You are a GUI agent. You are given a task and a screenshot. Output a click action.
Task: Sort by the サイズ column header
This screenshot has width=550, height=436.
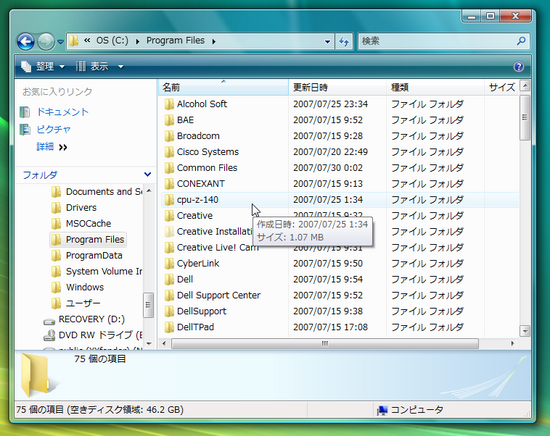[x=502, y=87]
